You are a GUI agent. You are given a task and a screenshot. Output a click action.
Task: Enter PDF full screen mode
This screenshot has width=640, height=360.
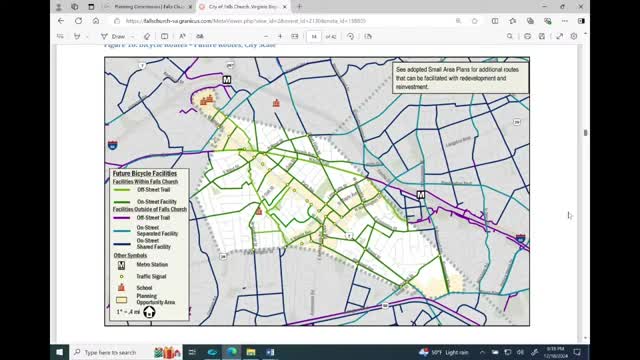559,36
